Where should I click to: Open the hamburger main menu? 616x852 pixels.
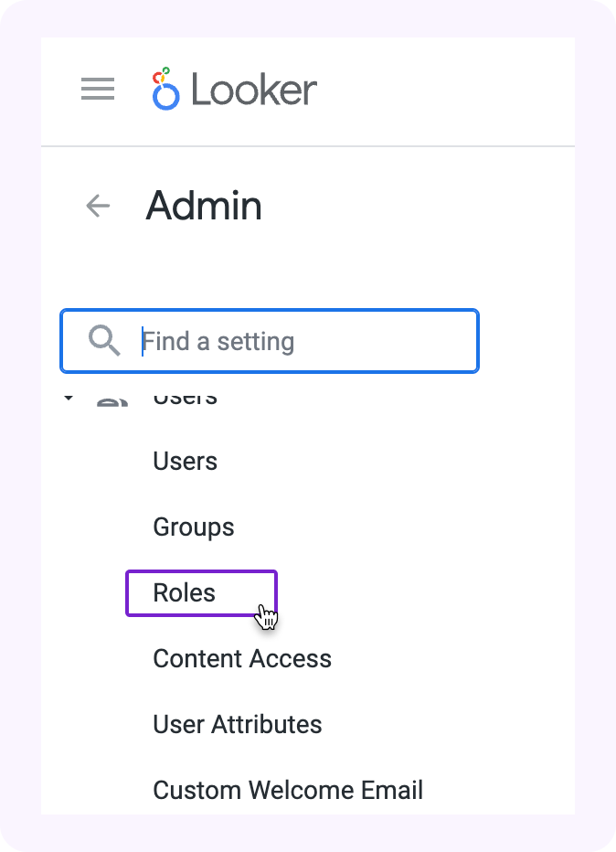pos(98,90)
